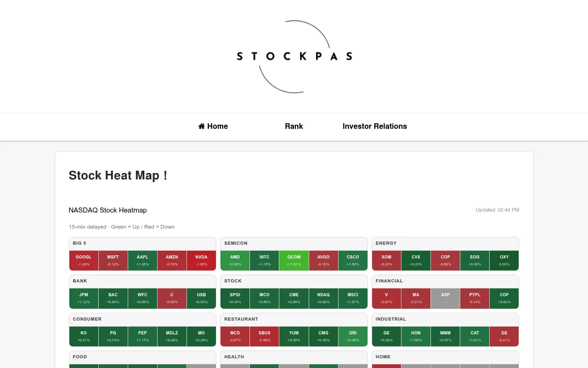This screenshot has height=368, width=588.
Task: Click the EOG tile
Action: 475,260
